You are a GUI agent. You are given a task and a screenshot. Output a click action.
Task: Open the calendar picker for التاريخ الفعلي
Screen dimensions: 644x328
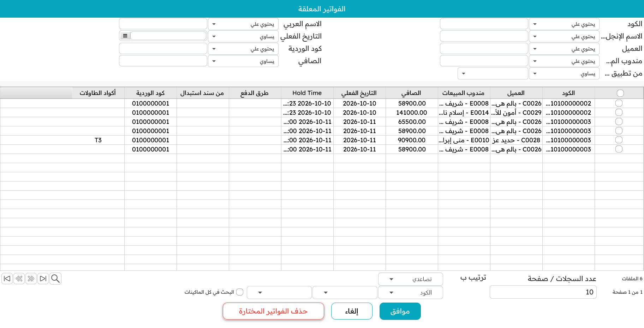(125, 36)
